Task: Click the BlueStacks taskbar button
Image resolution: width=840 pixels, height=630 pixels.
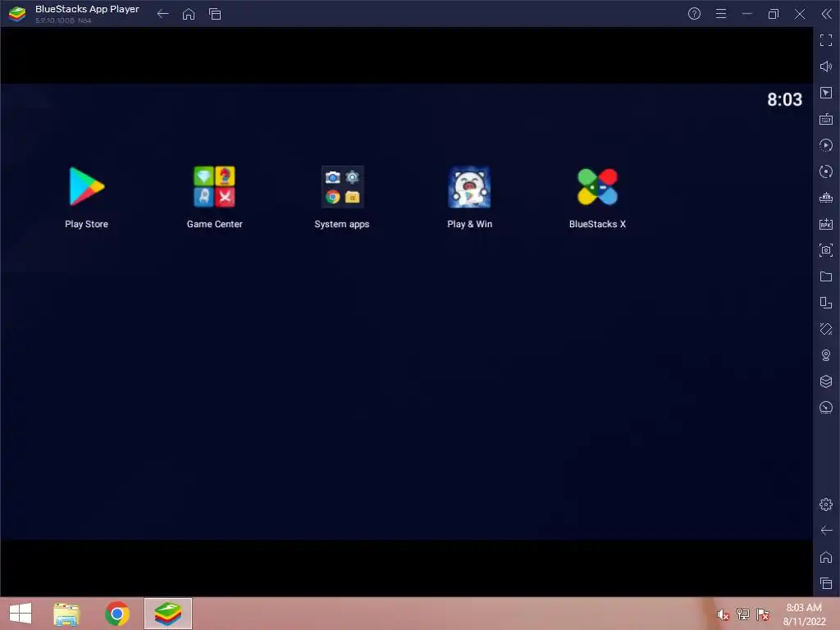Action: click(167, 614)
